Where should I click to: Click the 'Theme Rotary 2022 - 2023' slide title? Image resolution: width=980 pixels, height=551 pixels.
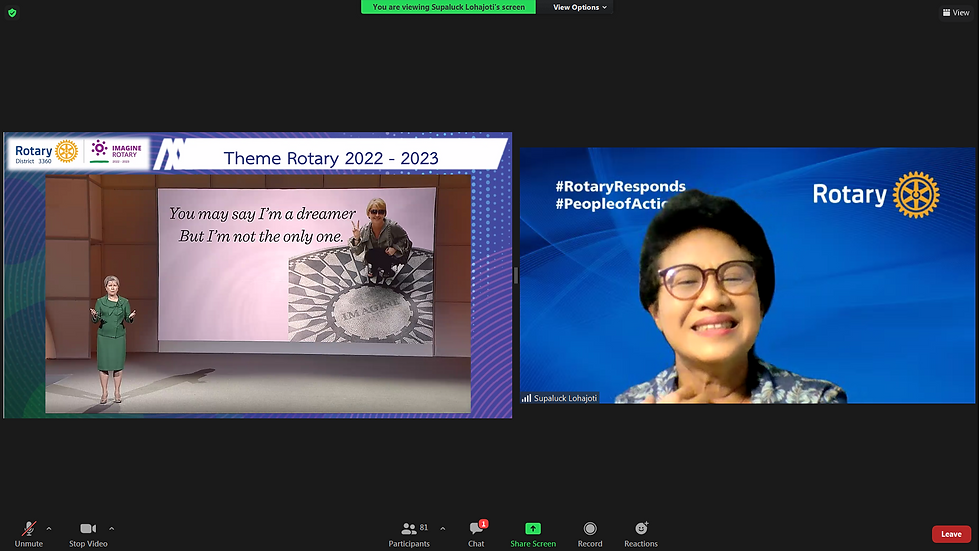(331, 158)
